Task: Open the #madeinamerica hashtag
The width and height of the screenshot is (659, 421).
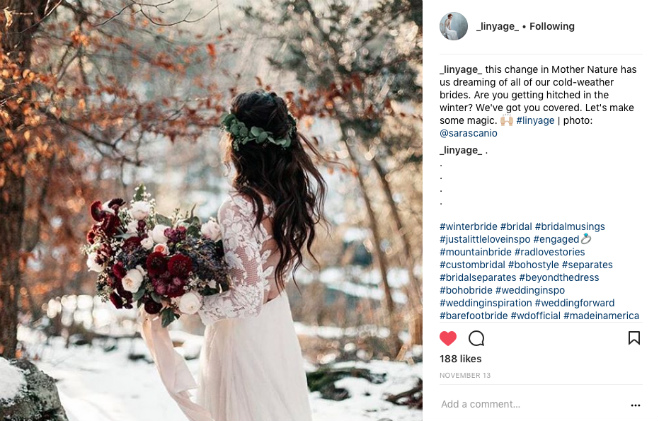Action: point(601,316)
